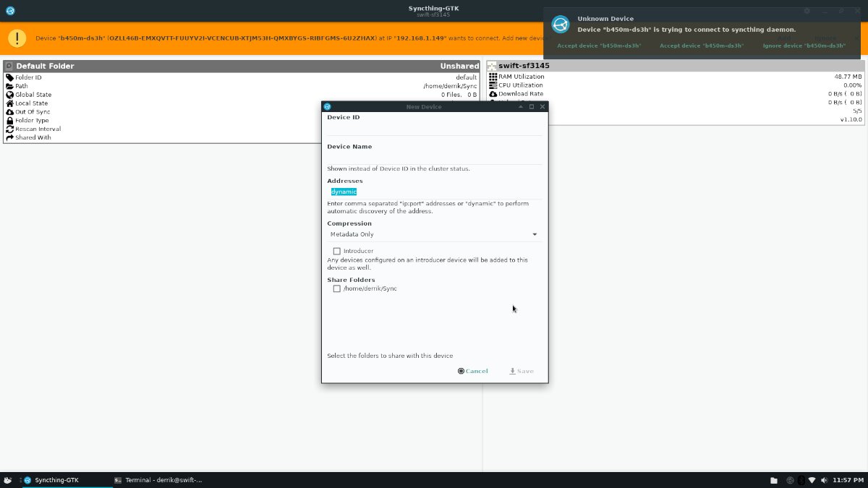Viewport: 868px width, 488px height.
Task: Click the Download Rate cloud icon
Action: click(x=493, y=94)
